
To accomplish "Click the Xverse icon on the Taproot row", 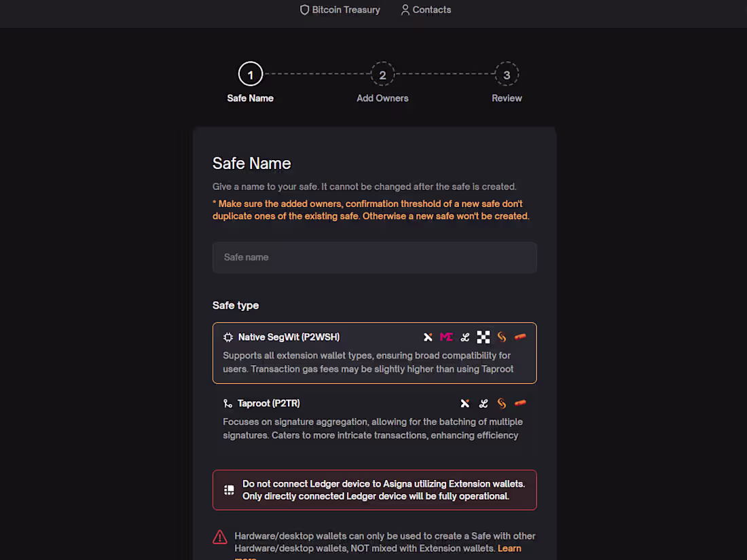I will 464,403.
